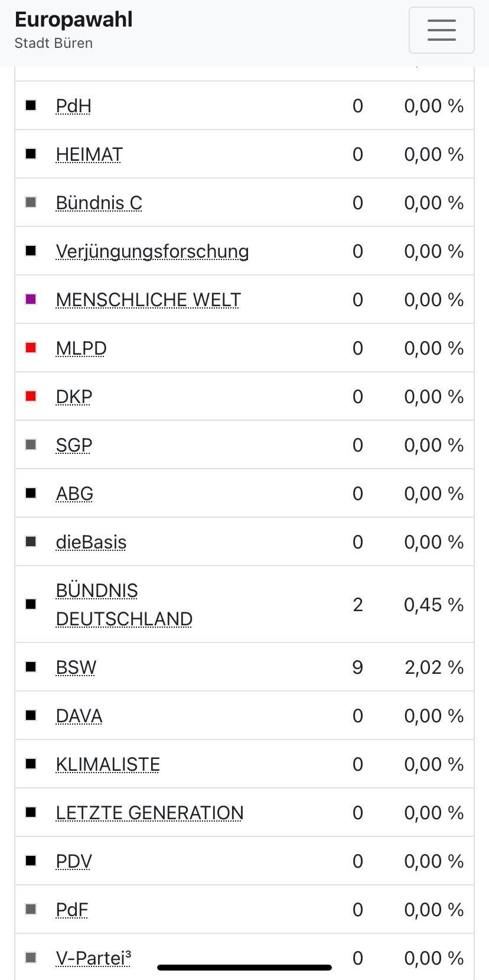Image resolution: width=489 pixels, height=980 pixels.
Task: Click the red DKP color square
Action: coord(31,396)
